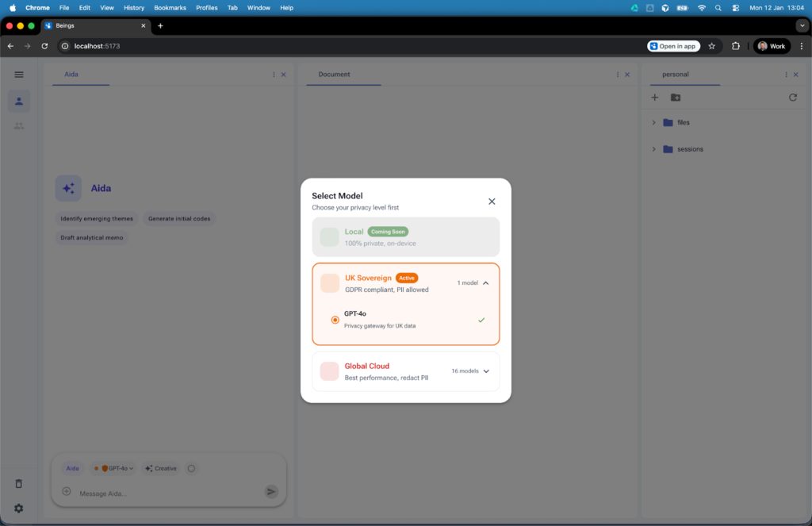Open the sidebar trash bin
812x526 pixels.
pyautogui.click(x=19, y=484)
